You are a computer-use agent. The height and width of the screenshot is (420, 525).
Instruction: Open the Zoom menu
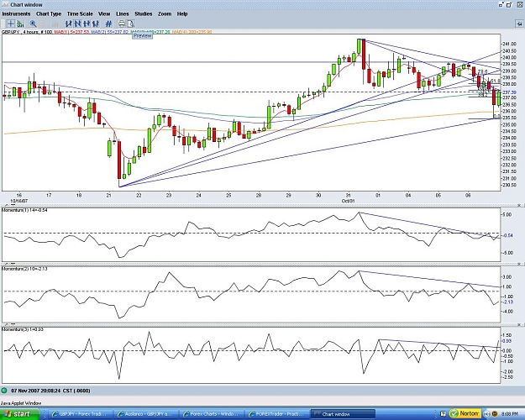[x=165, y=14]
